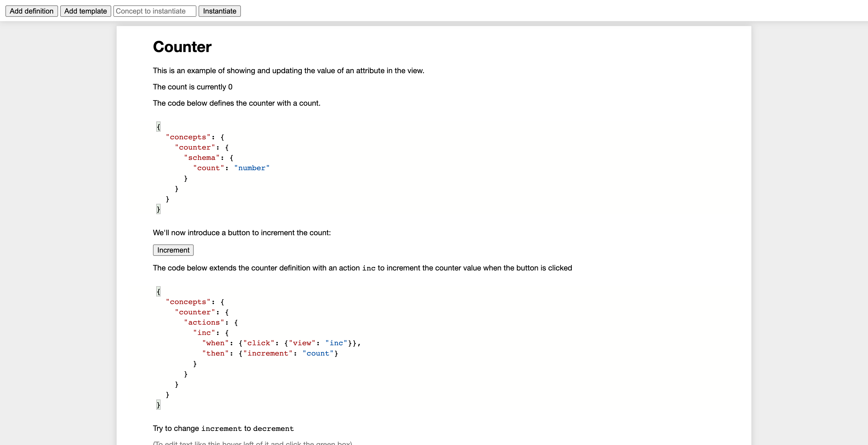
Task: Click the highlighted closing brace of first code block
Action: coord(158,209)
